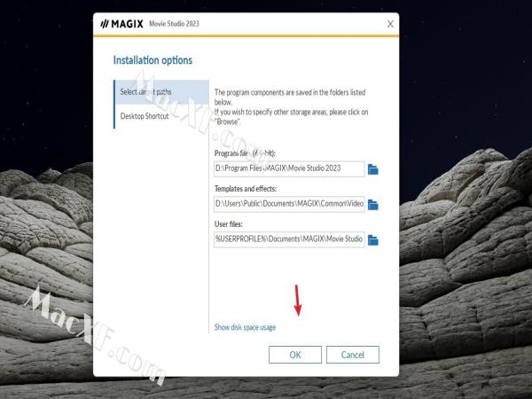Browse folder for User files path

point(373,240)
